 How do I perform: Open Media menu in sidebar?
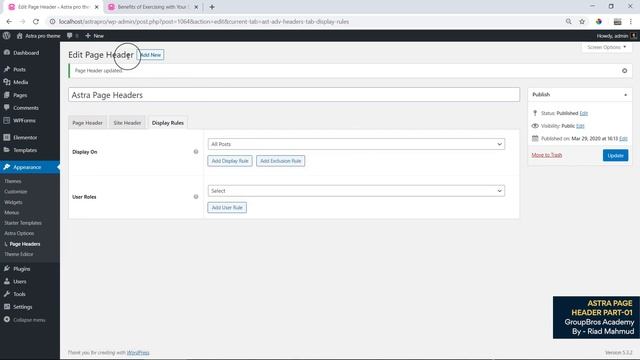(x=20, y=82)
